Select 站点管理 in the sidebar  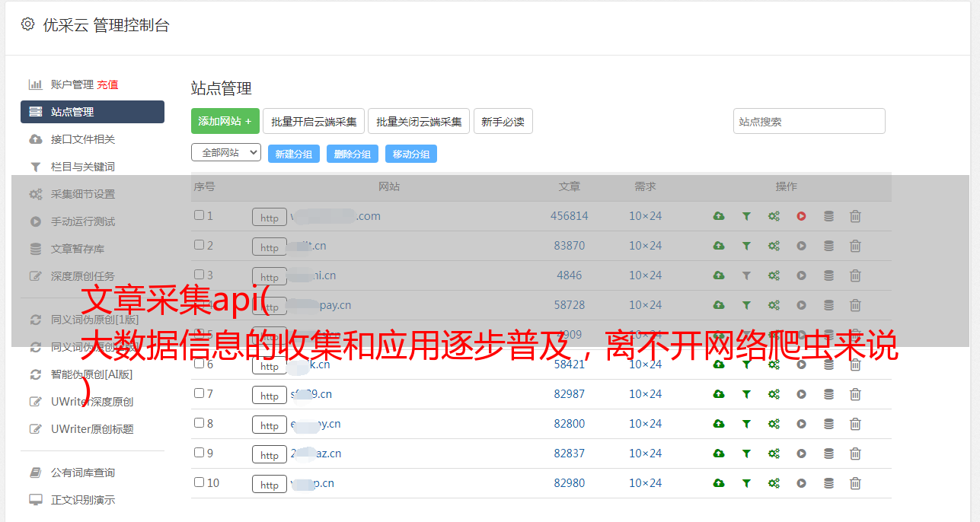(92, 112)
